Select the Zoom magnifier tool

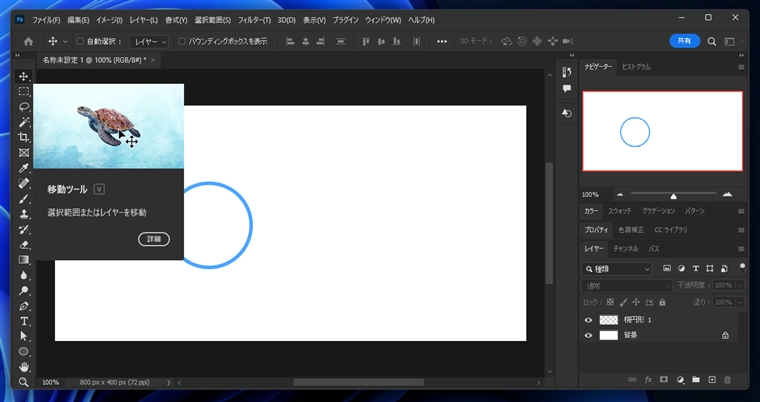coord(24,382)
